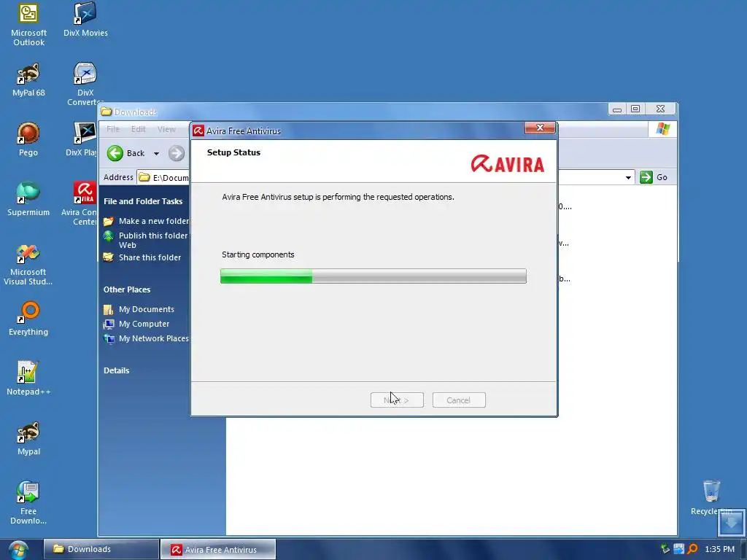747x560 pixels.
Task: Click the Windows Start orb
Action: pyautogui.click(x=18, y=550)
